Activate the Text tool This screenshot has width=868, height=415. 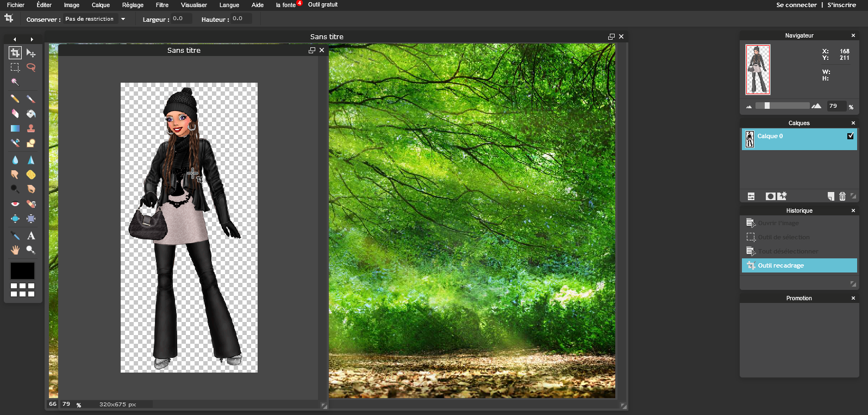coord(31,236)
